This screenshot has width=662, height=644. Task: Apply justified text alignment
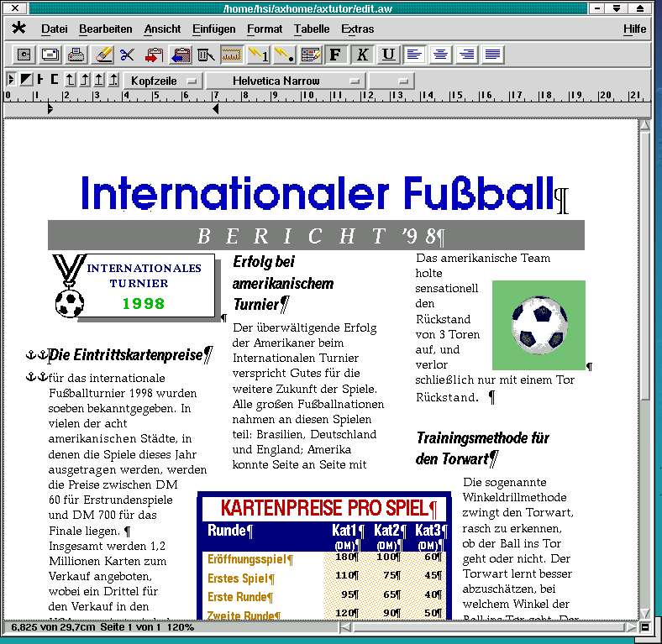pos(492,55)
